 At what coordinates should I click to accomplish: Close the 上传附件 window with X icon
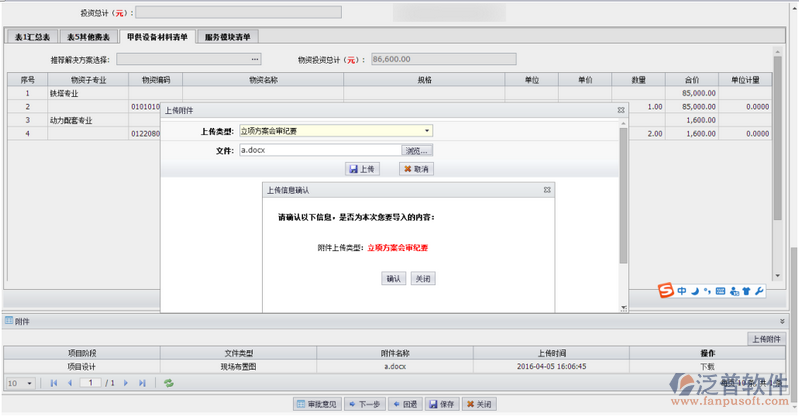point(621,110)
